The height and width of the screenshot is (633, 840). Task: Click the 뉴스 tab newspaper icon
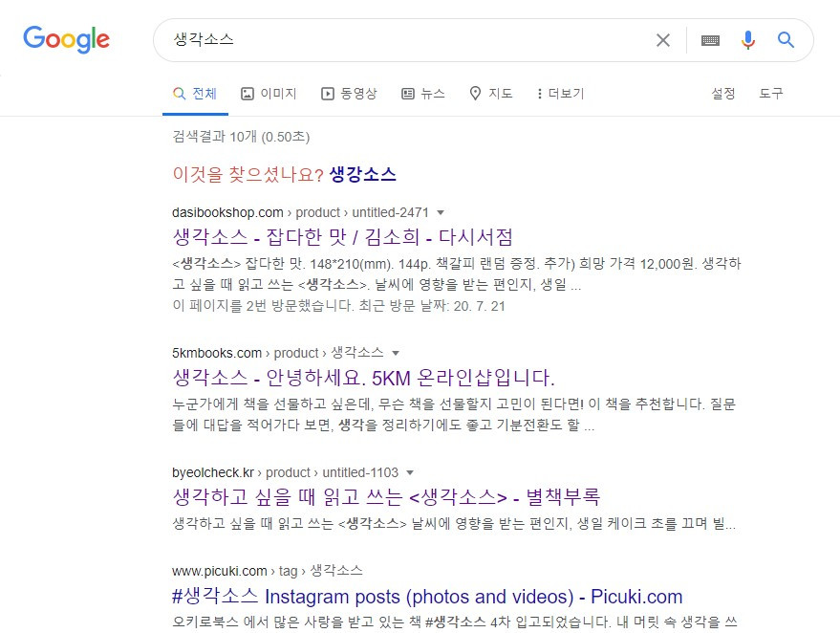coord(408,94)
